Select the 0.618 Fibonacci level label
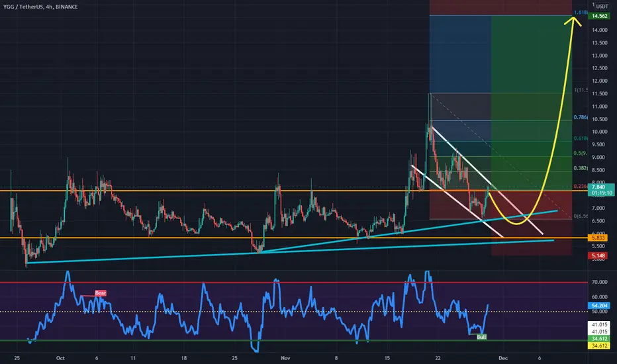The image size is (617, 364). pos(581,138)
